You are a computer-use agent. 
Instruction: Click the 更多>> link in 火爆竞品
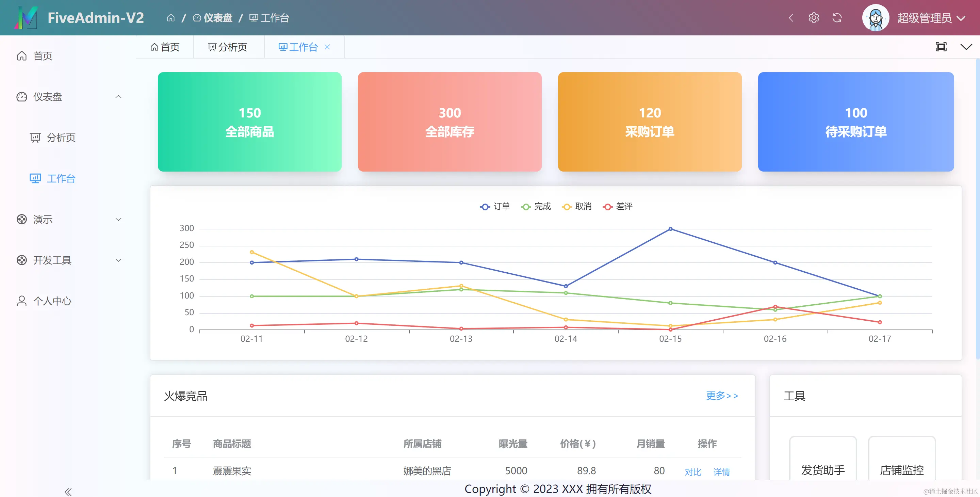pos(722,396)
